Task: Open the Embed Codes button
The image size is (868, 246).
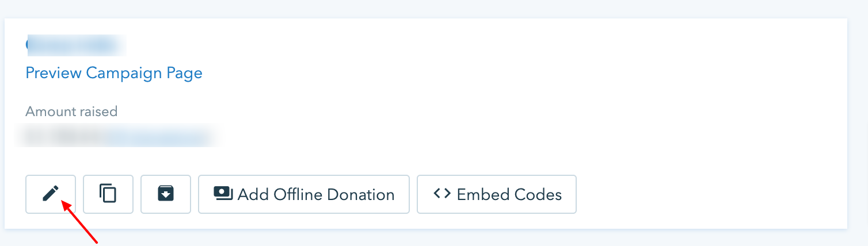Action: 496,194
